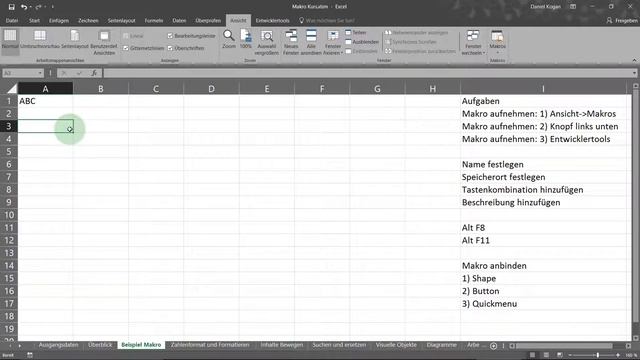Screen dimensions: 640x360
Task: Switch to Inhalte Bewegen sheet
Action: pyautogui.click(x=282, y=345)
